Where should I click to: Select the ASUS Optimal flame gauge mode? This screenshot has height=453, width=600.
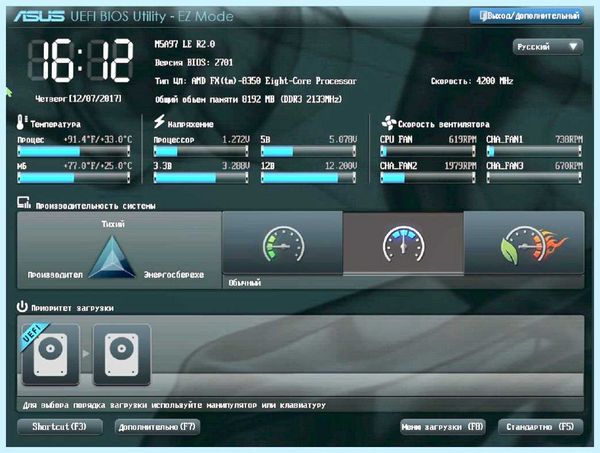point(524,243)
